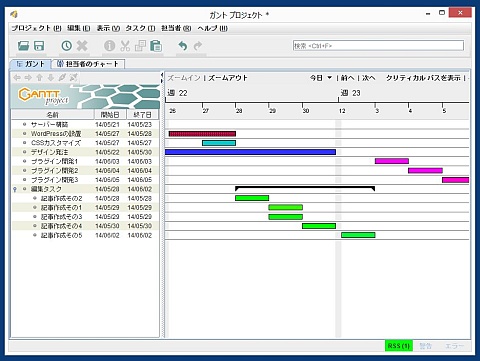
Task: Click the blue デザイン発注 Gantt bar
Action: [x=250, y=152]
